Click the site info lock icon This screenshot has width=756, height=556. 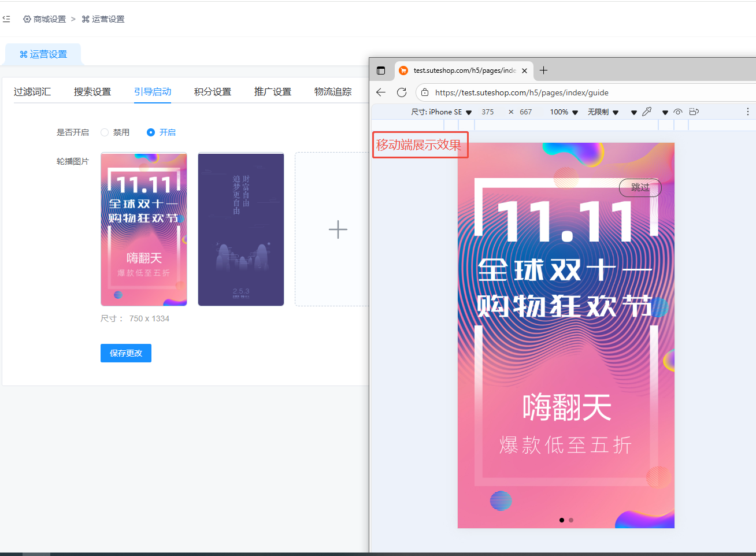pos(425,92)
